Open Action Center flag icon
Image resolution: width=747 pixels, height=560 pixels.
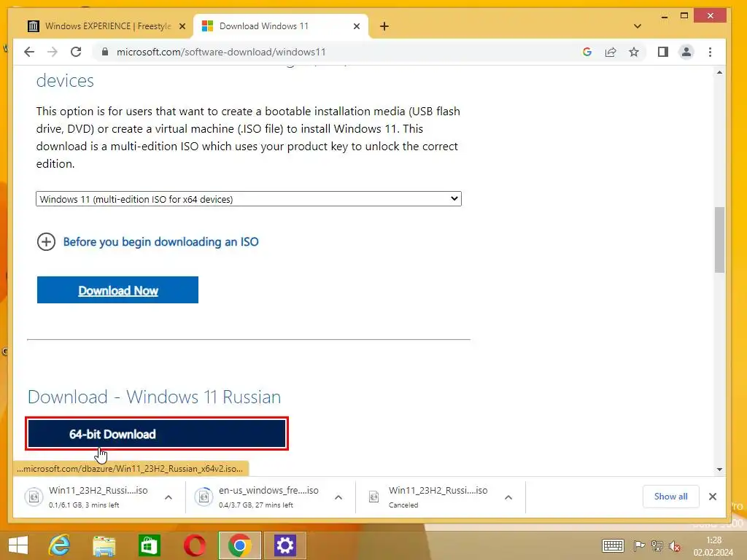(x=639, y=545)
